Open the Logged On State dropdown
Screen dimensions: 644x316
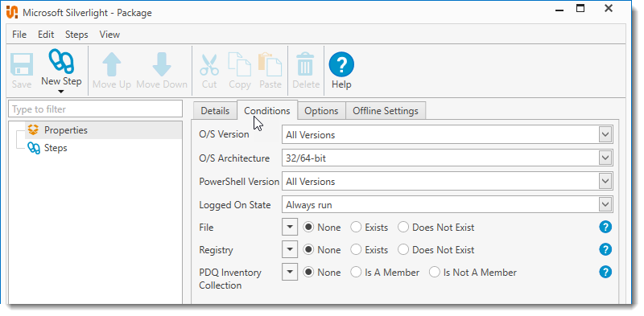448,205
